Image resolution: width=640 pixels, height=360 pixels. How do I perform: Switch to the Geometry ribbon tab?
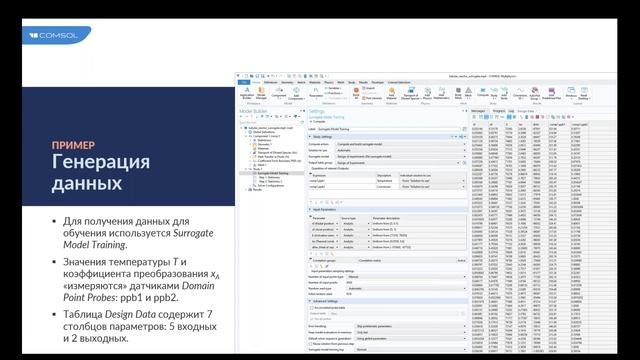click(x=287, y=82)
